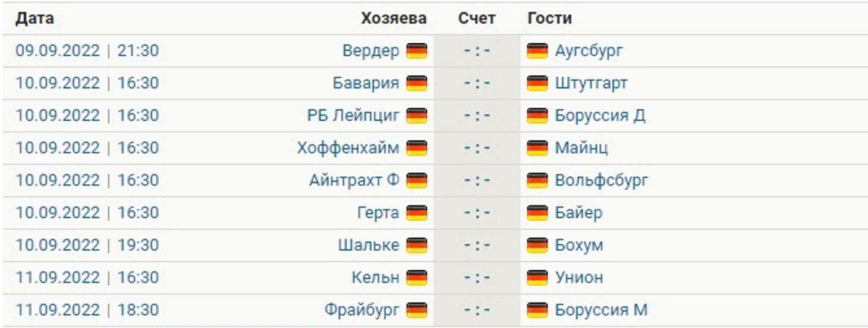Select the flag next to РБ Лейпциг
Viewport: 868px width, 328px height.
click(x=417, y=116)
